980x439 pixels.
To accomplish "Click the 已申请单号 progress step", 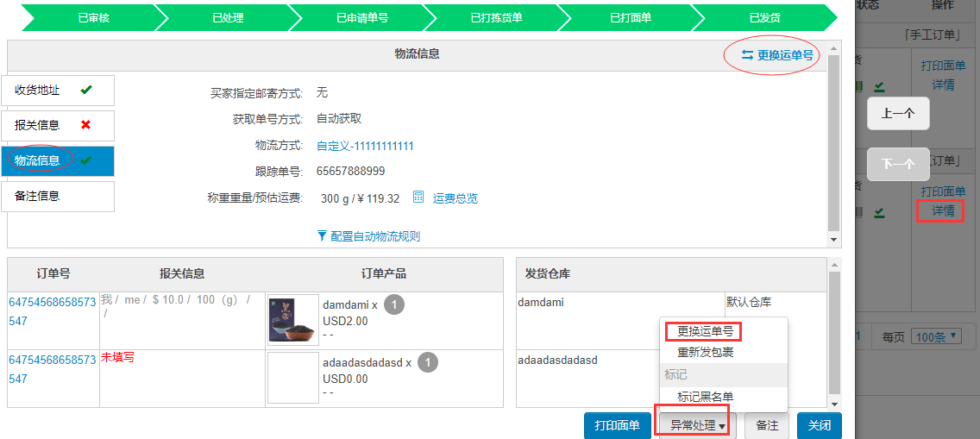I will tap(362, 17).
